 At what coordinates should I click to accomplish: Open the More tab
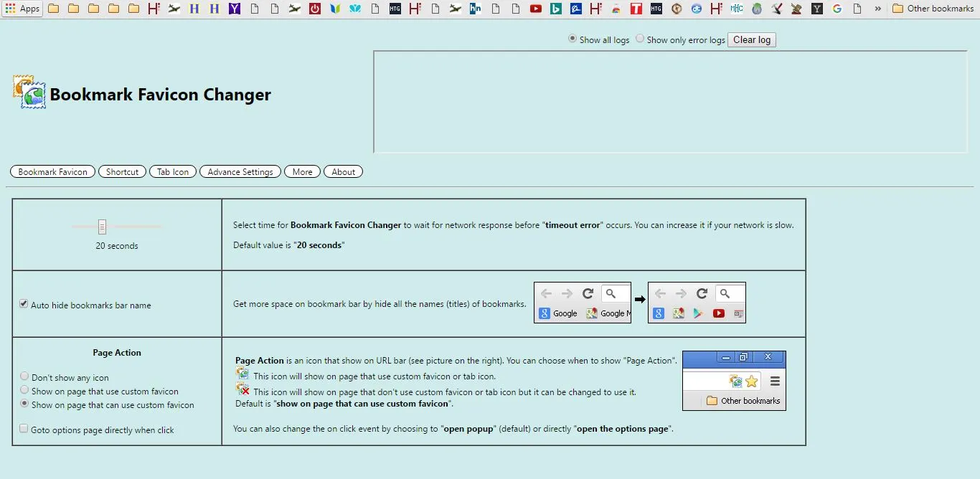pyautogui.click(x=302, y=172)
